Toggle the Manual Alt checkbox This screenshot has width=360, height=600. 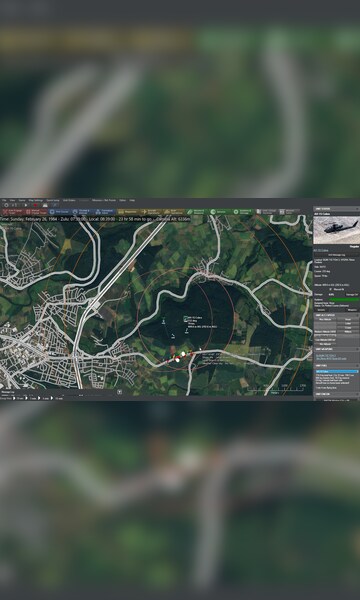coord(330,289)
